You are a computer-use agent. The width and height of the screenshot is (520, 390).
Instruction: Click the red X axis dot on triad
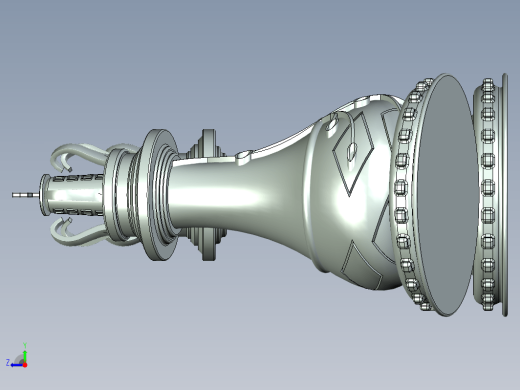coord(25,365)
